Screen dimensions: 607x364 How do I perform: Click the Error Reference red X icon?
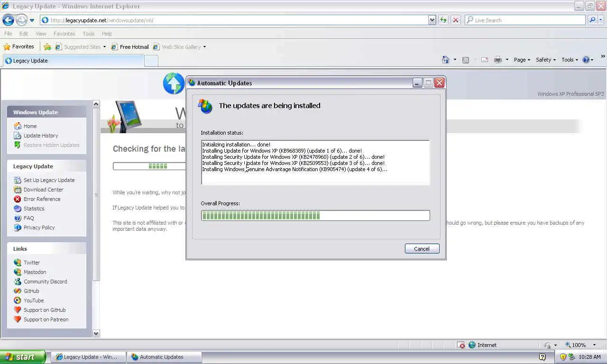(18, 199)
